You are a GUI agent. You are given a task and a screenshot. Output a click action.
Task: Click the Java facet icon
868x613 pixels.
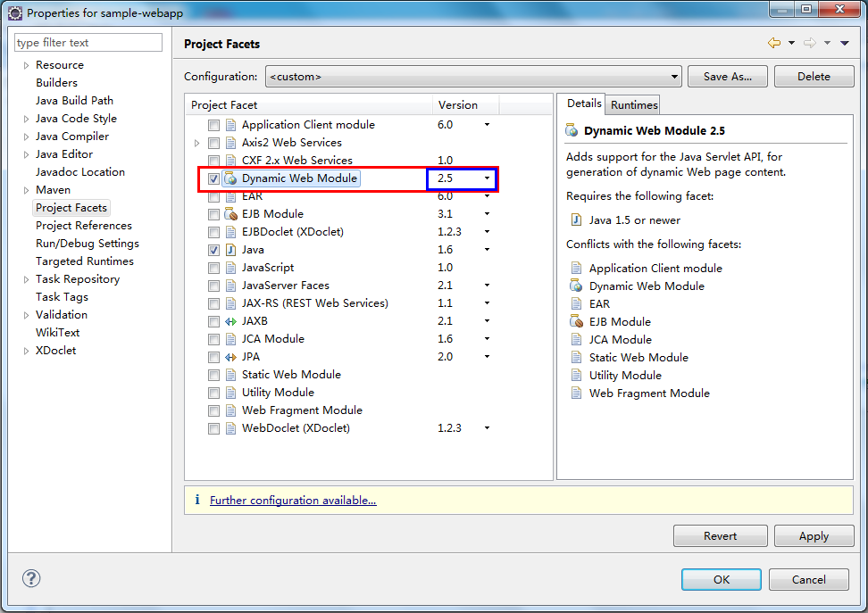[x=230, y=250]
